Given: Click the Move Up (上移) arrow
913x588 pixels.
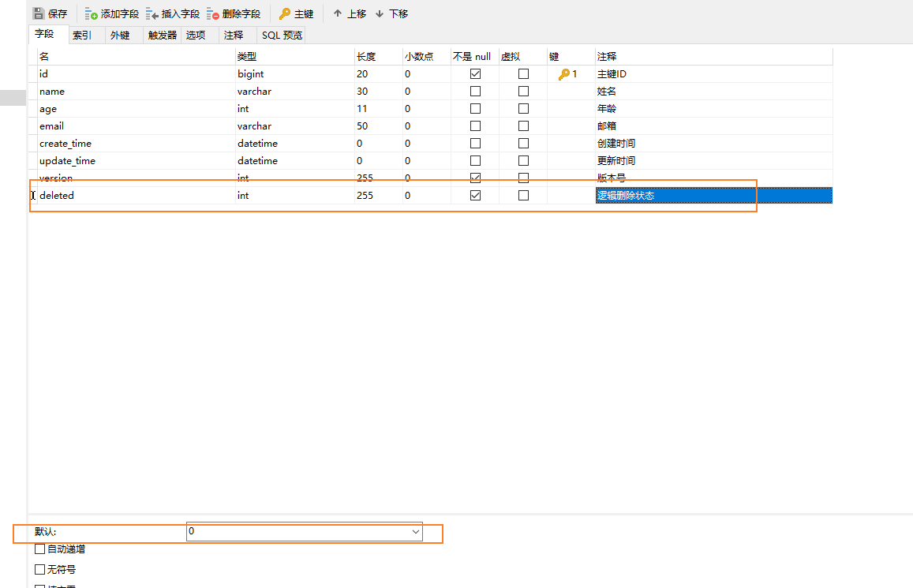Looking at the screenshot, I should [x=338, y=13].
